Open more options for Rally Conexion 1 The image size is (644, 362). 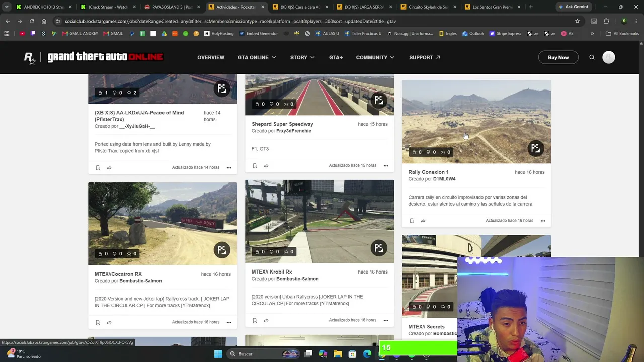pos(543,221)
